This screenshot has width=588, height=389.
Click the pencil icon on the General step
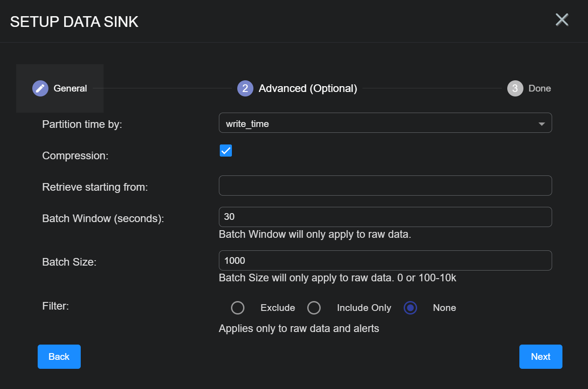pos(40,88)
